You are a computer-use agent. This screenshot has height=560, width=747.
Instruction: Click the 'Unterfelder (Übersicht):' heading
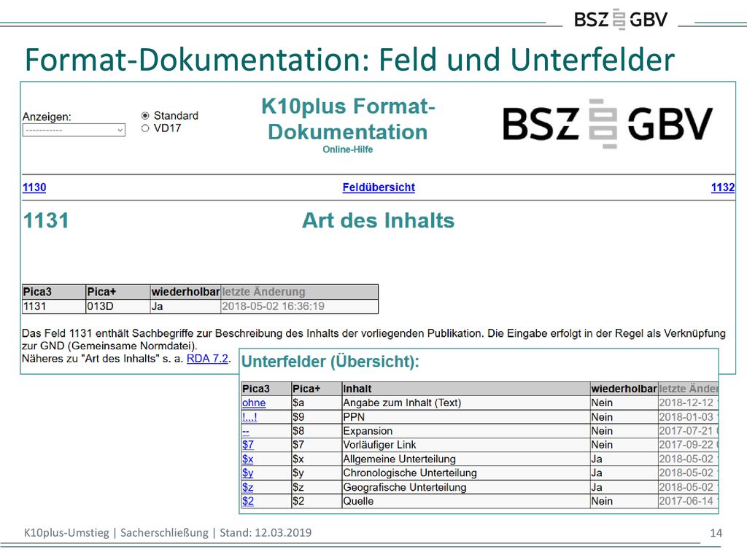330,362
